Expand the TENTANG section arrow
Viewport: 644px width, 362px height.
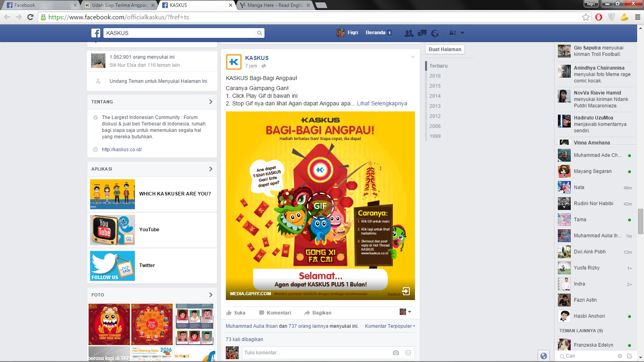click(211, 102)
